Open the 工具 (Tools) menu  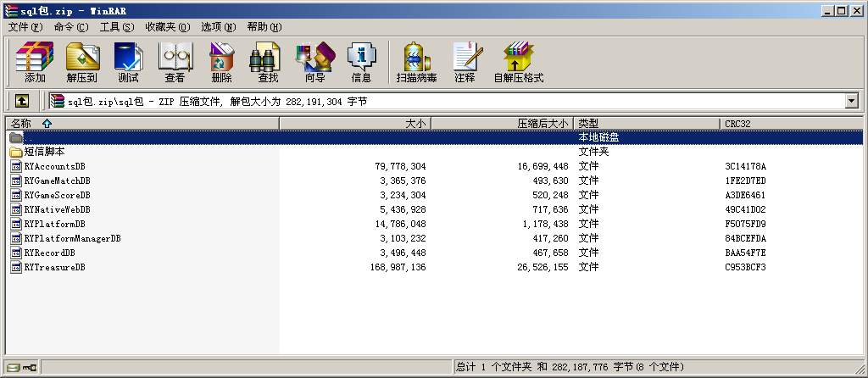(x=116, y=26)
